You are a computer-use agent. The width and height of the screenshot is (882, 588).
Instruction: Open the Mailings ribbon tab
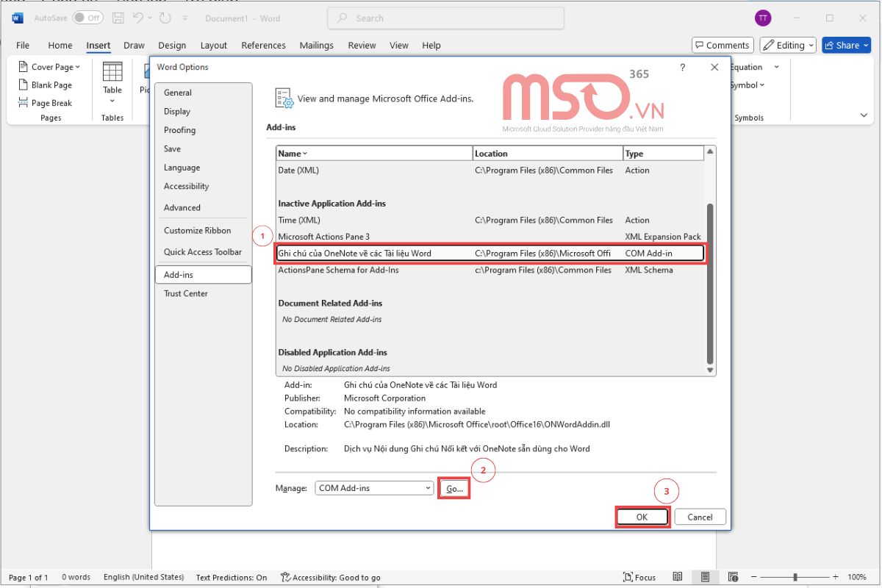317,45
